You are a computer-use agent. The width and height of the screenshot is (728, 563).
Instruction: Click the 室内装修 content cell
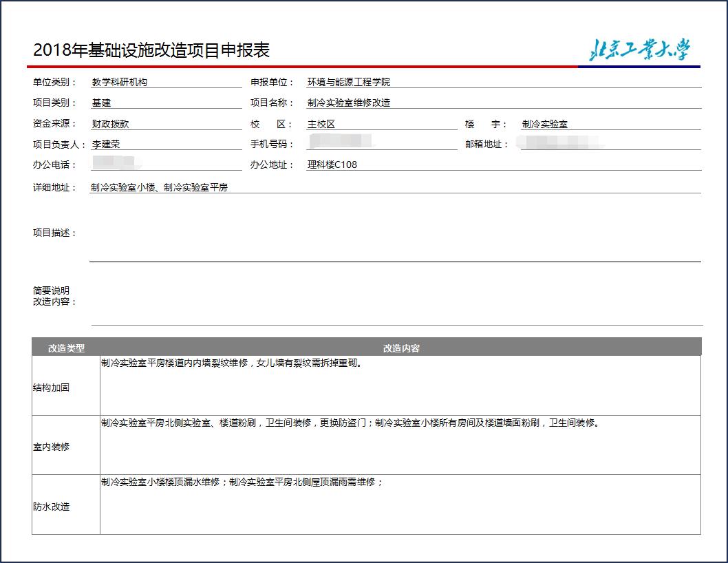tap(400, 445)
